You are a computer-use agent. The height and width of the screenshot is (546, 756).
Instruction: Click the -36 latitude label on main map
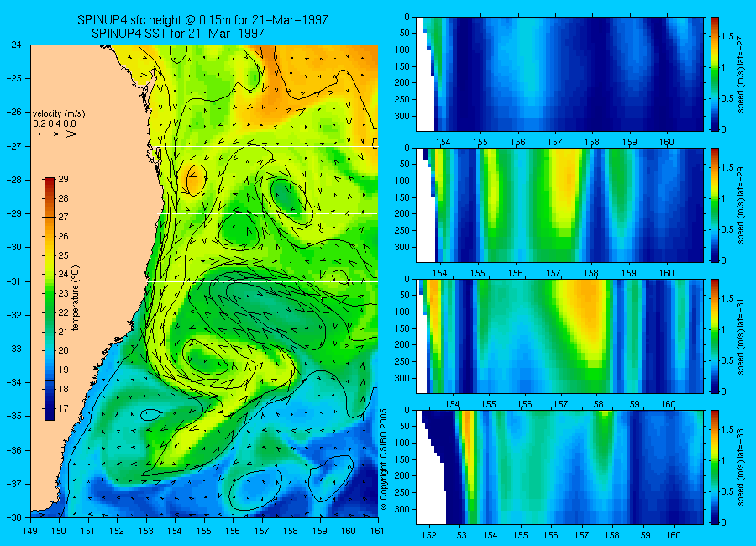pos(13,450)
